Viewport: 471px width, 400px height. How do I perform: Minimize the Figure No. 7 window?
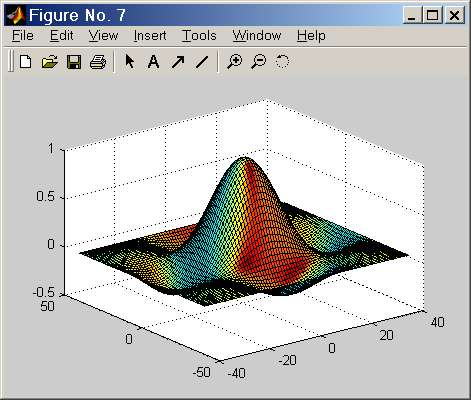tap(412, 15)
